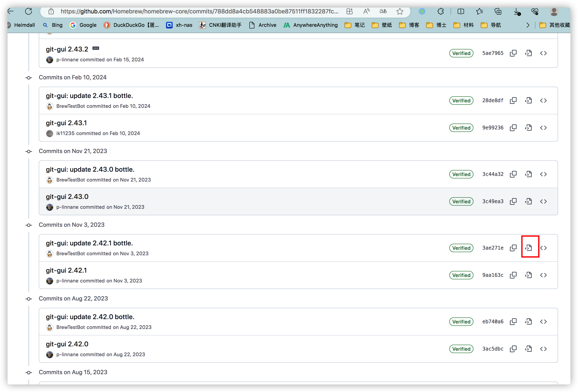Copy full SHA for commit 5ae7965
This screenshot has width=578, height=392.
point(513,53)
